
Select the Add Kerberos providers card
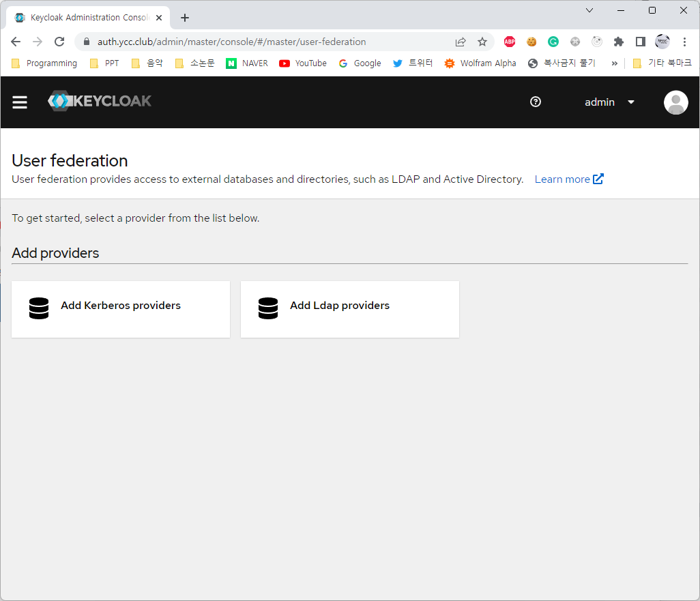coord(121,309)
